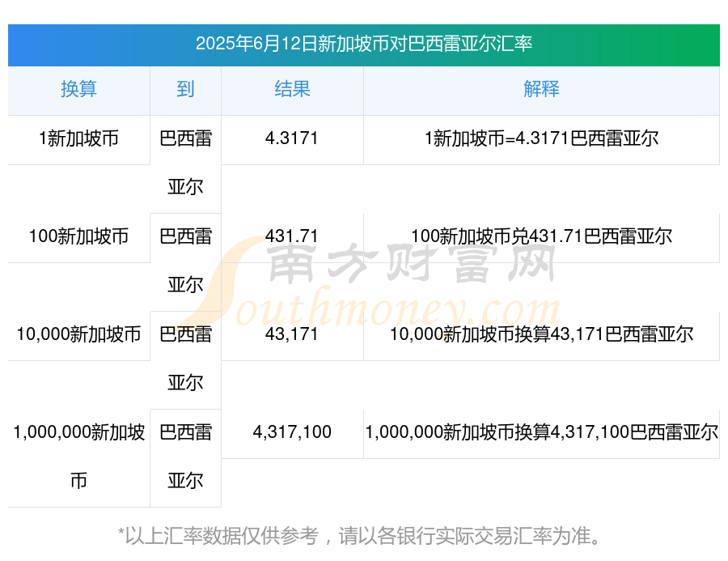Viewport: 728px width, 561px height.
Task: Click explanation 1,000,000新加坡币换算4,317,100巴西雷亚尔
Action: pyautogui.click(x=541, y=432)
